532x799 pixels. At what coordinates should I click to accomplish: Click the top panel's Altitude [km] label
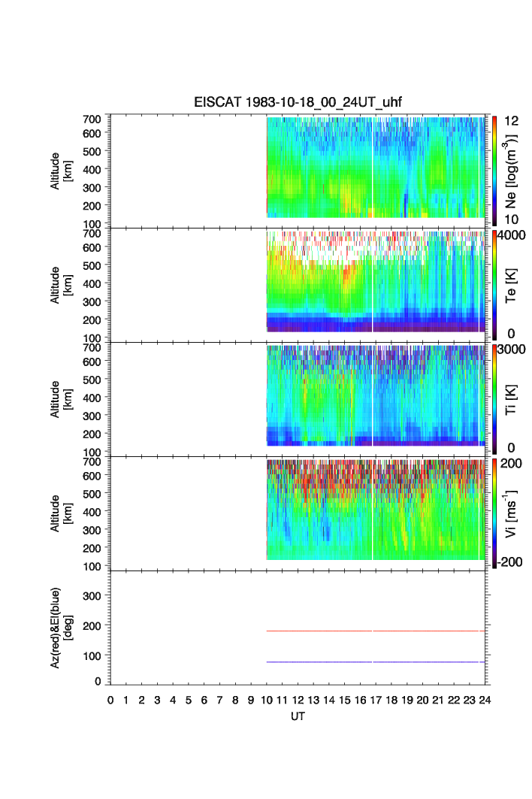(x=60, y=171)
